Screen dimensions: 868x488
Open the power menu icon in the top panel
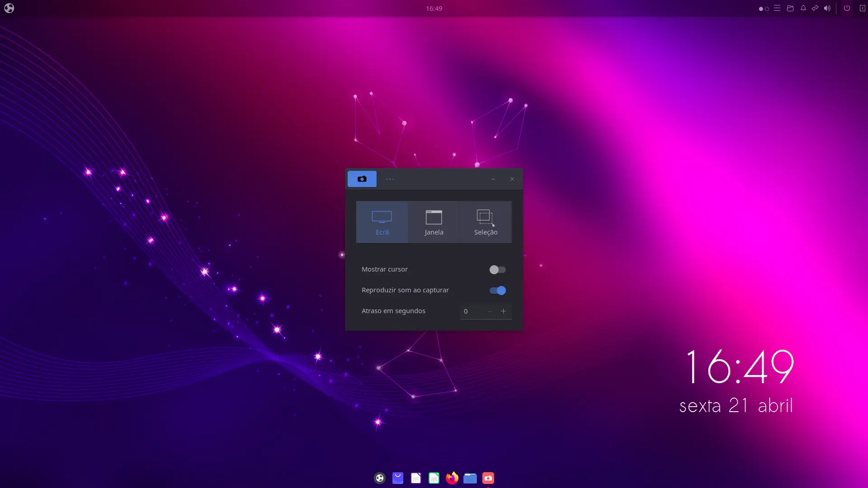point(847,8)
